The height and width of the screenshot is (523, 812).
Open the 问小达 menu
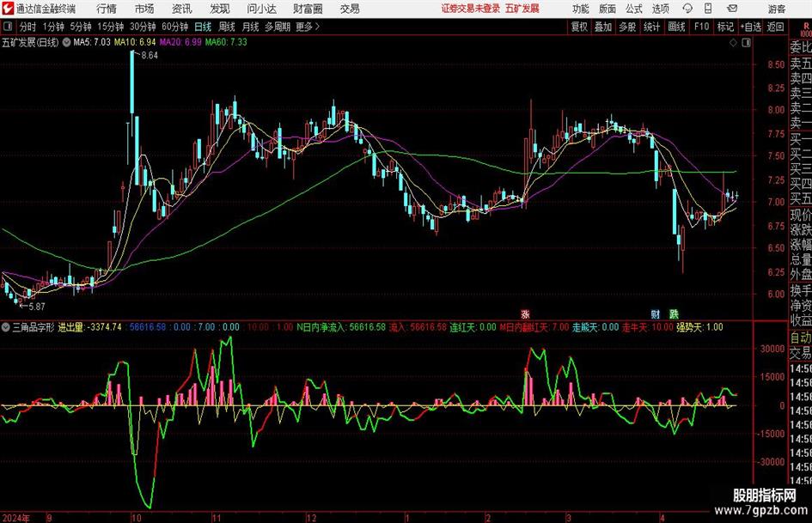261,9
